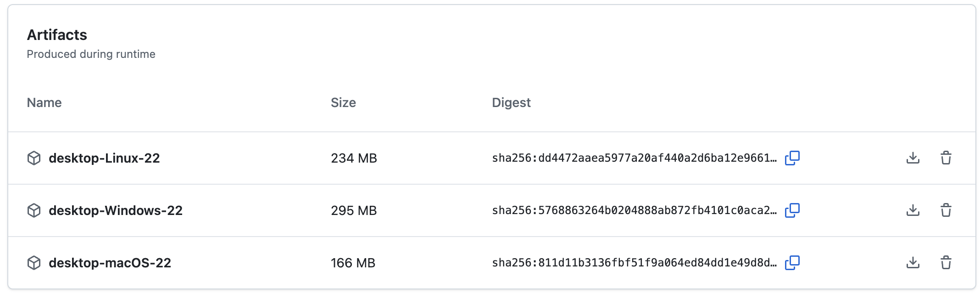Select the sha256 digest text for desktop-Linux-22
Image resolution: width=980 pixels, height=294 pixels.
coord(635,158)
